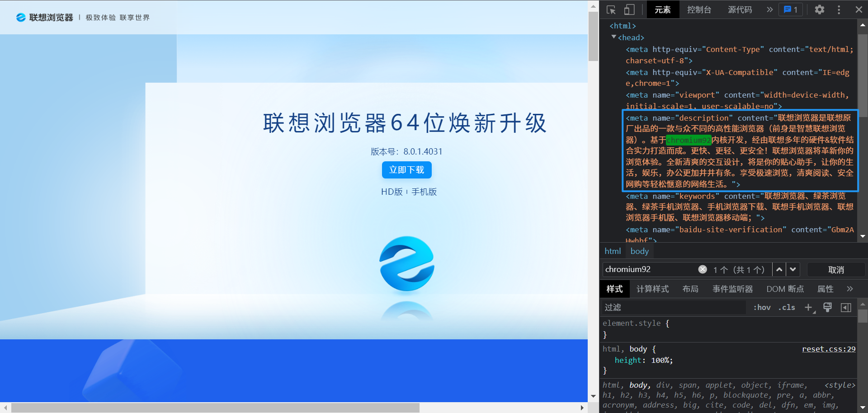Jump to previous search result arrow
This screenshot has height=413, width=868.
(779, 269)
